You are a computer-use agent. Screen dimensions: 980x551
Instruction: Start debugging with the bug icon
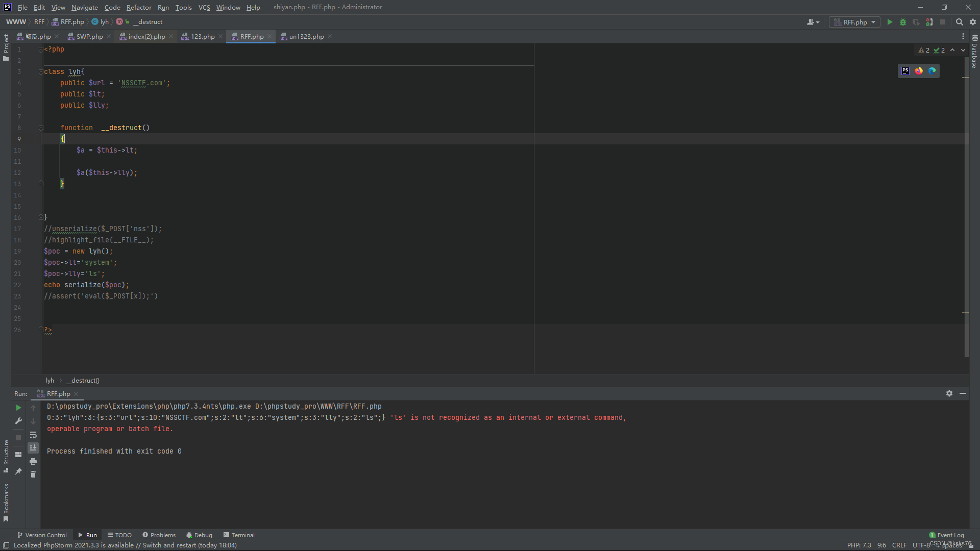903,22
